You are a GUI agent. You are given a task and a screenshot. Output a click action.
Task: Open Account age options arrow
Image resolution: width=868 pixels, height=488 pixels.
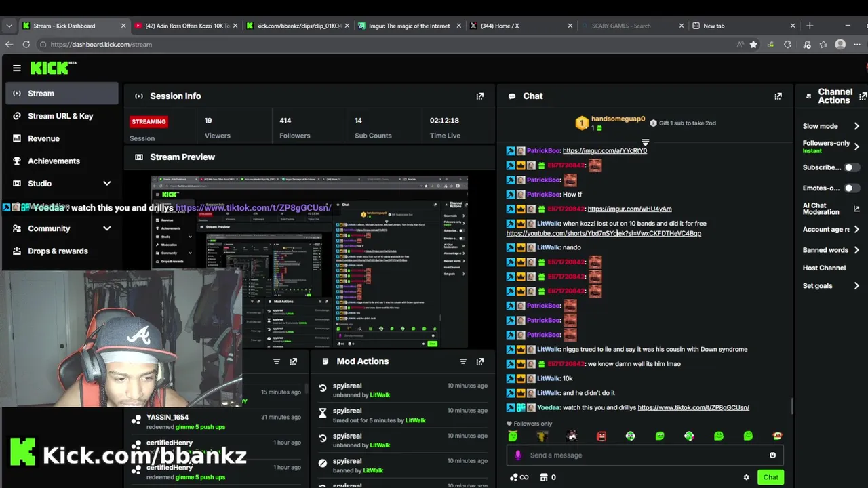pos(856,230)
